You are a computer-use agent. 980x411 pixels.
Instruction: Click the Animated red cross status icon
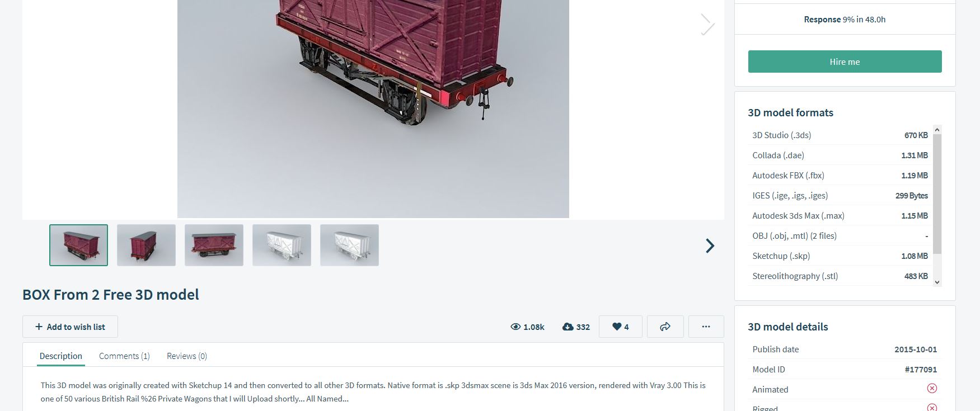[x=932, y=389]
